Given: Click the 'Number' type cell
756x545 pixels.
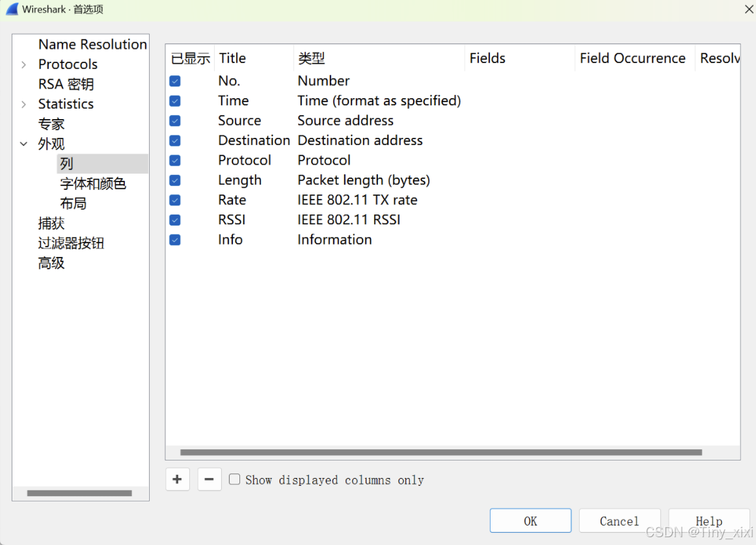Looking at the screenshot, I should tap(323, 81).
